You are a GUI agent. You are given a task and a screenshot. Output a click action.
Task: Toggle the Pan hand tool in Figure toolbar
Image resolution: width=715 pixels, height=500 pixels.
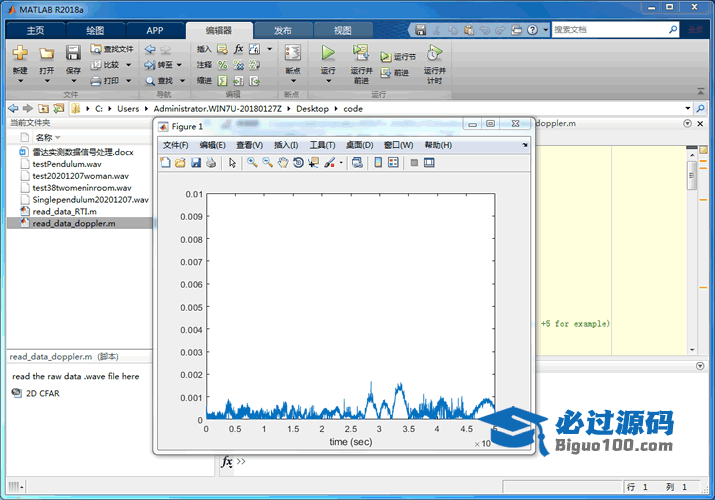(x=283, y=162)
